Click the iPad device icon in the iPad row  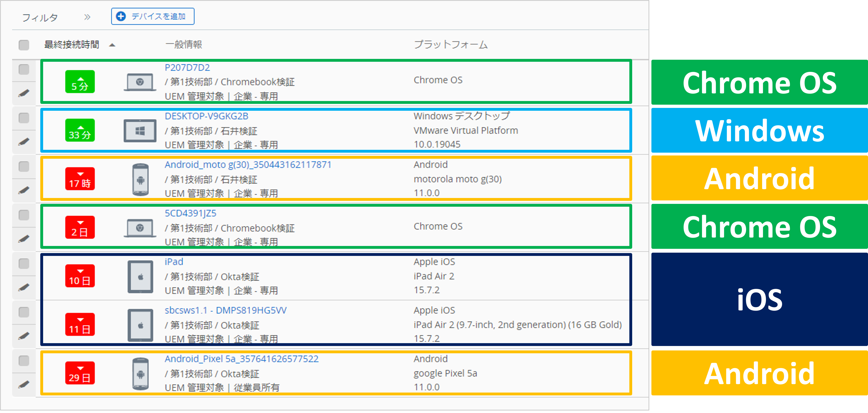tap(140, 276)
